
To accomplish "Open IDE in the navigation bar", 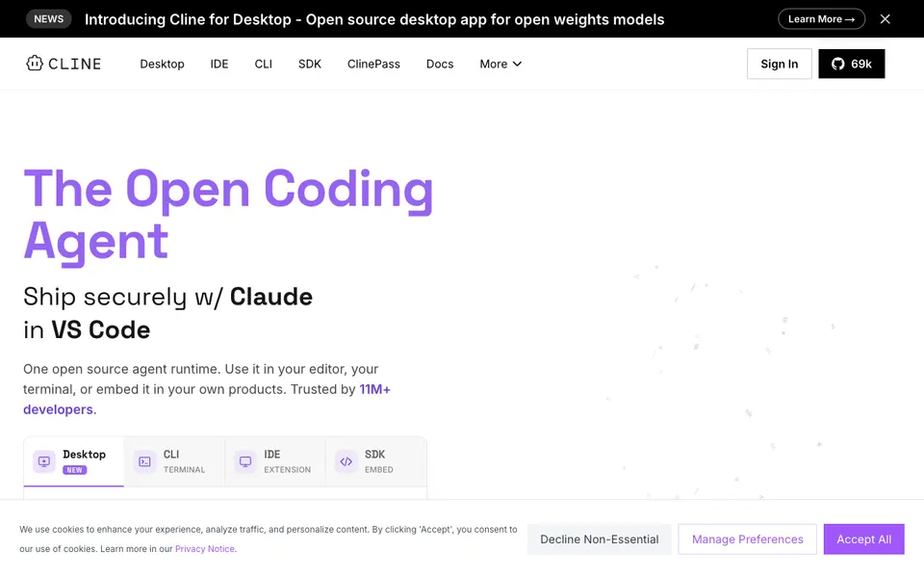I will [x=219, y=64].
